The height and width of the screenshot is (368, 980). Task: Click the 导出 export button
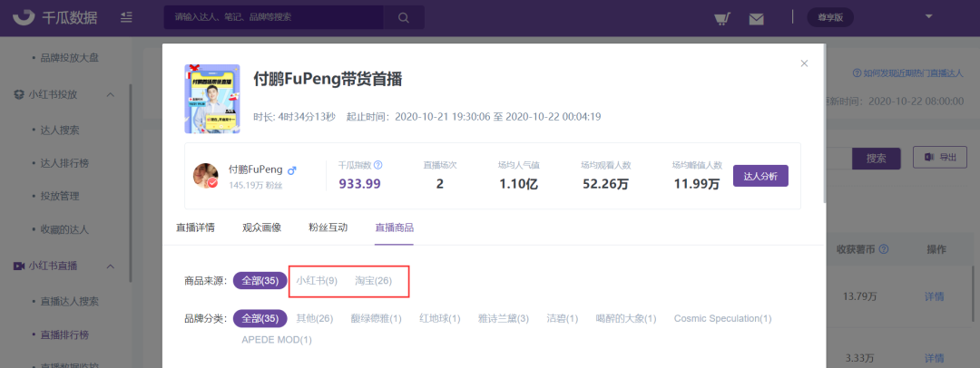click(940, 158)
